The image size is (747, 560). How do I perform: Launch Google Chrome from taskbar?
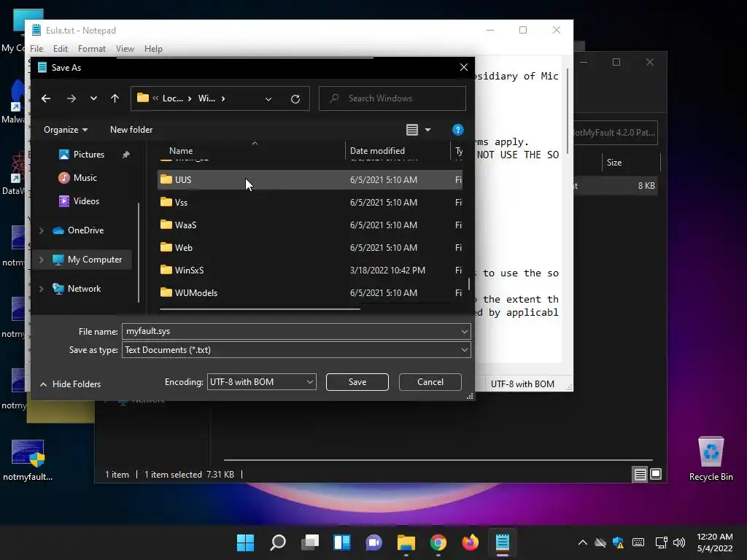tap(438, 542)
